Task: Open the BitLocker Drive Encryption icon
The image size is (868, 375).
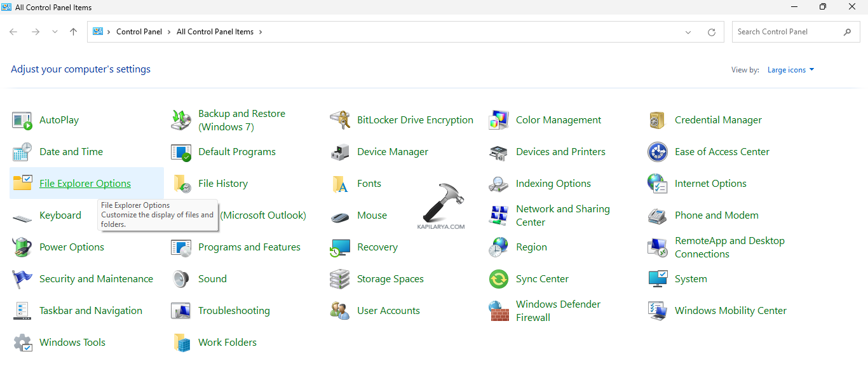Action: click(340, 120)
